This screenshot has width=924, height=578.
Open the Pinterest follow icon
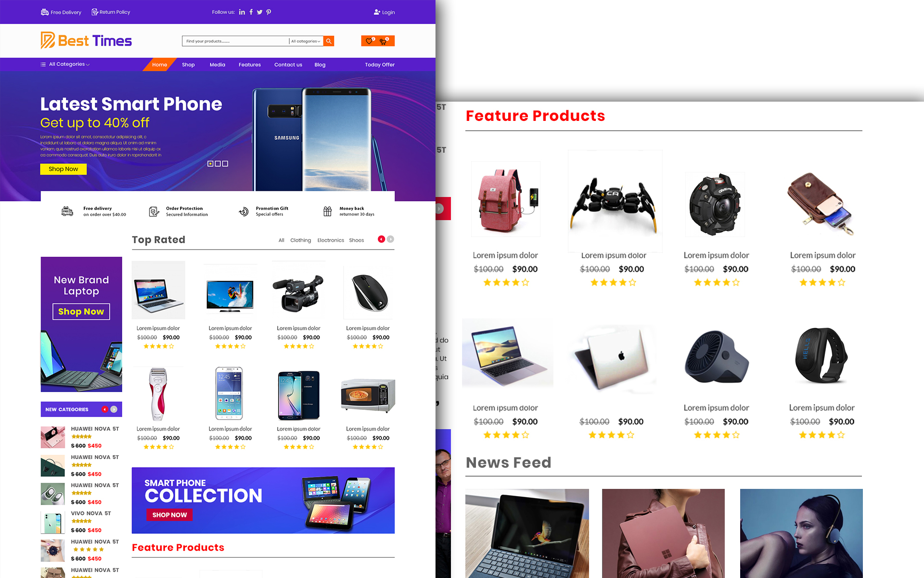point(269,12)
